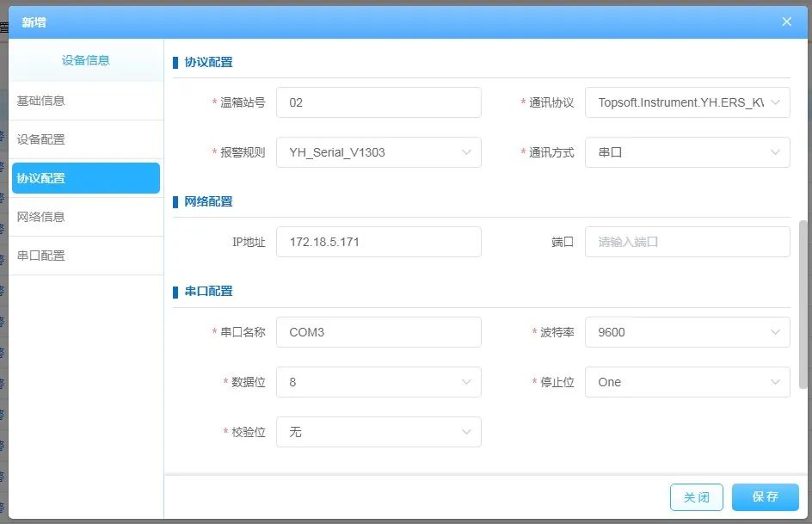
Task: Select the 协议配置 sidebar item
Action: (86, 178)
